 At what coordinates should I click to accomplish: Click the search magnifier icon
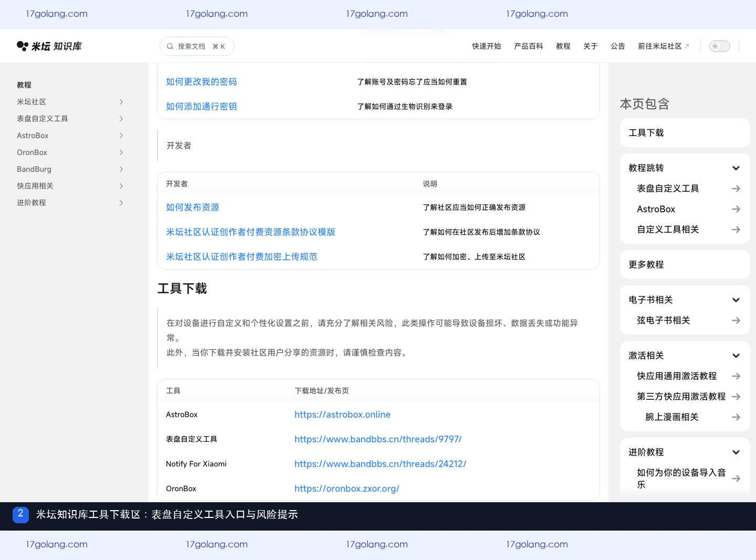pyautogui.click(x=170, y=46)
